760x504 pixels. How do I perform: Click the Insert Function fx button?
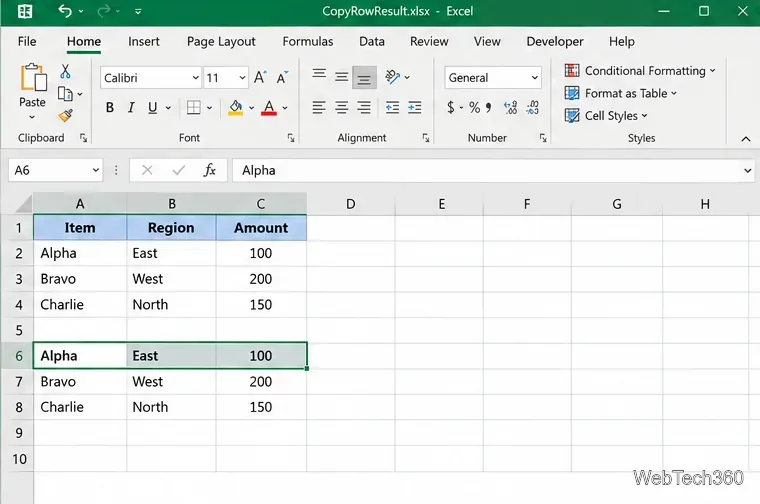[x=210, y=170]
